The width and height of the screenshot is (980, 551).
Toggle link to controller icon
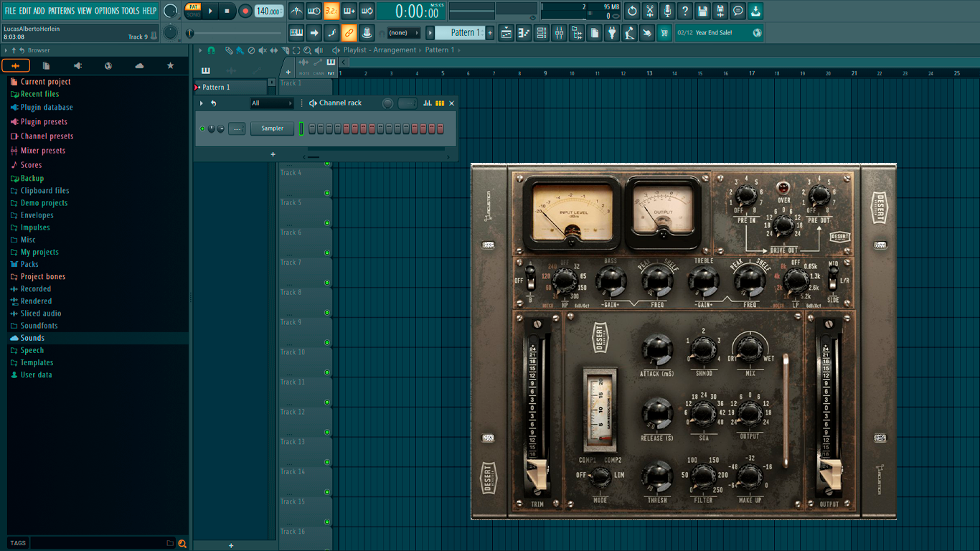[x=349, y=32]
